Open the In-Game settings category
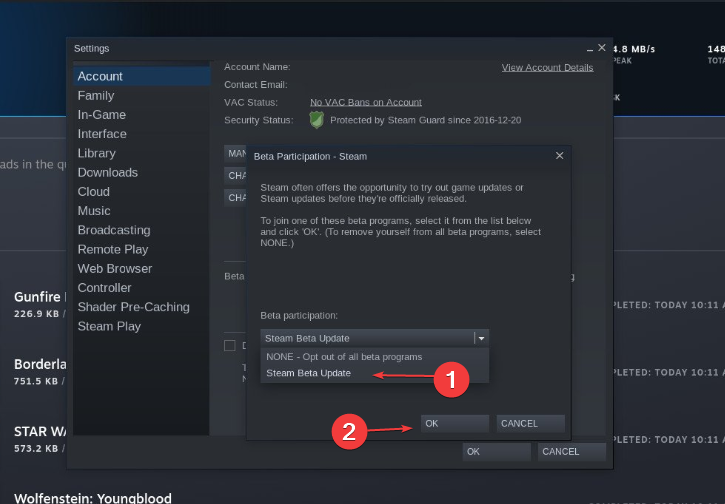 (142, 115)
